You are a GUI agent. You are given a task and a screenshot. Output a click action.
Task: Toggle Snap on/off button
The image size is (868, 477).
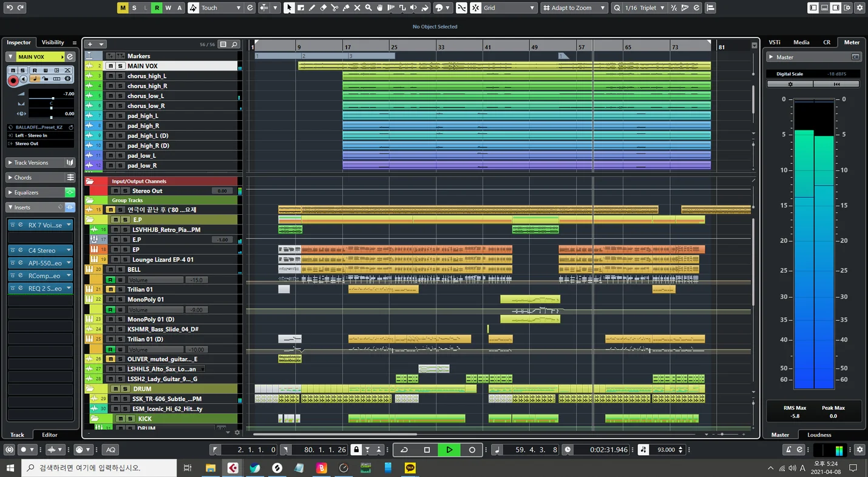(475, 8)
